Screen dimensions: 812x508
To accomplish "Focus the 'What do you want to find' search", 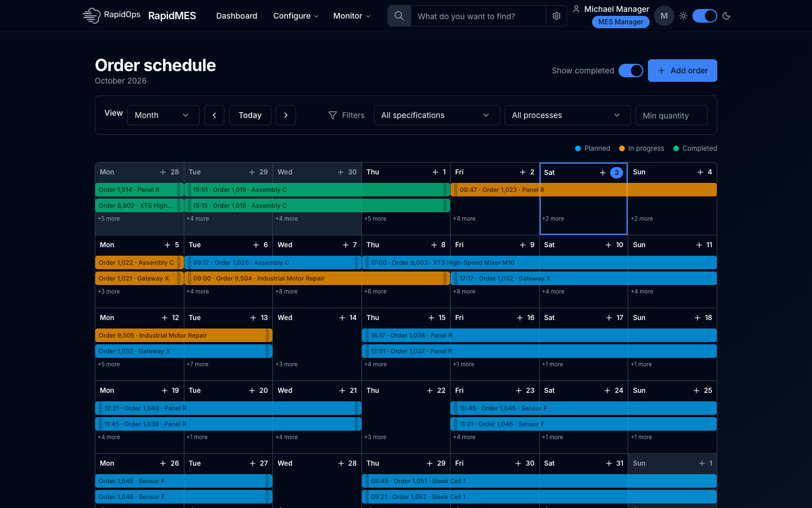I will [478, 16].
